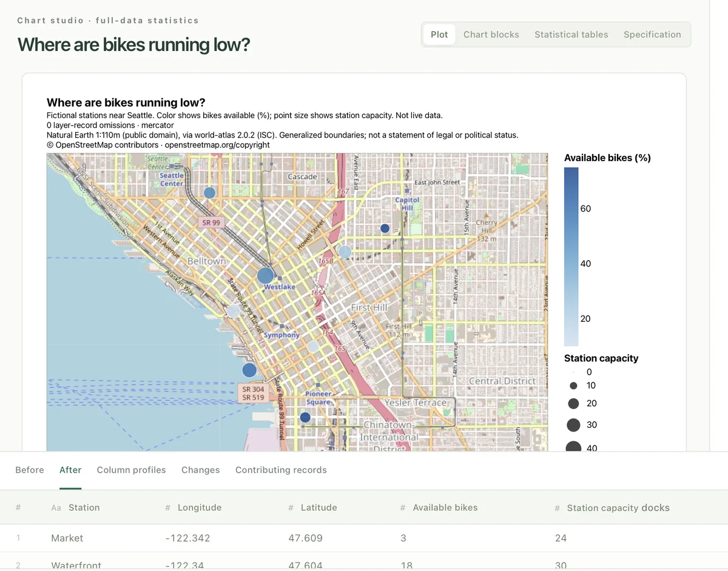
Task: Click the station bubble below Seattle Center
Action: point(209,193)
